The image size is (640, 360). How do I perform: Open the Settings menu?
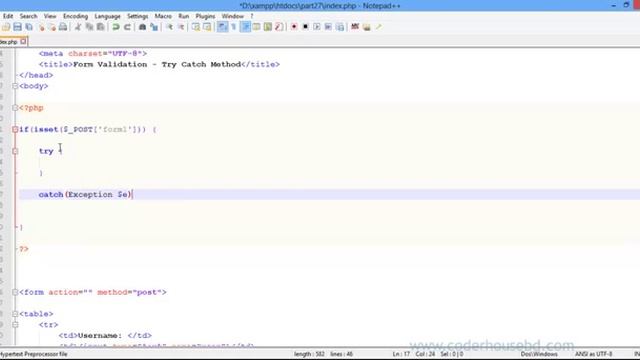click(137, 16)
